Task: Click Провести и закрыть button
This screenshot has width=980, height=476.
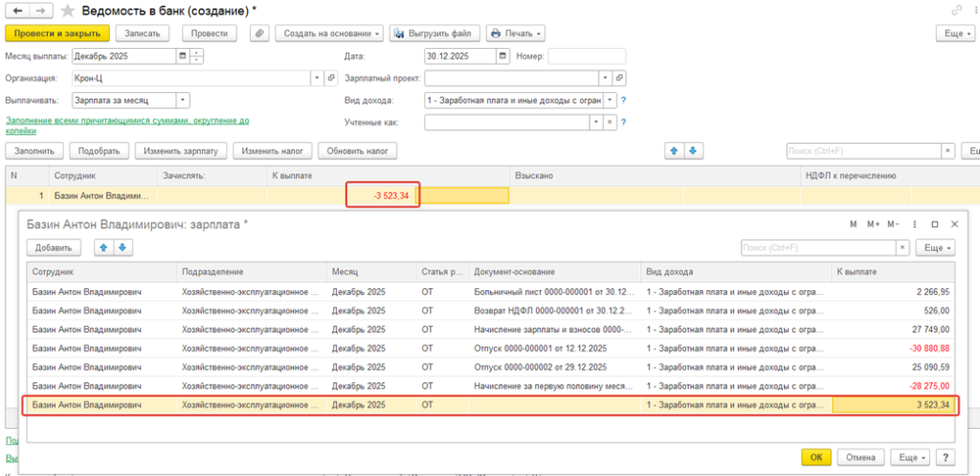Action: pyautogui.click(x=57, y=34)
